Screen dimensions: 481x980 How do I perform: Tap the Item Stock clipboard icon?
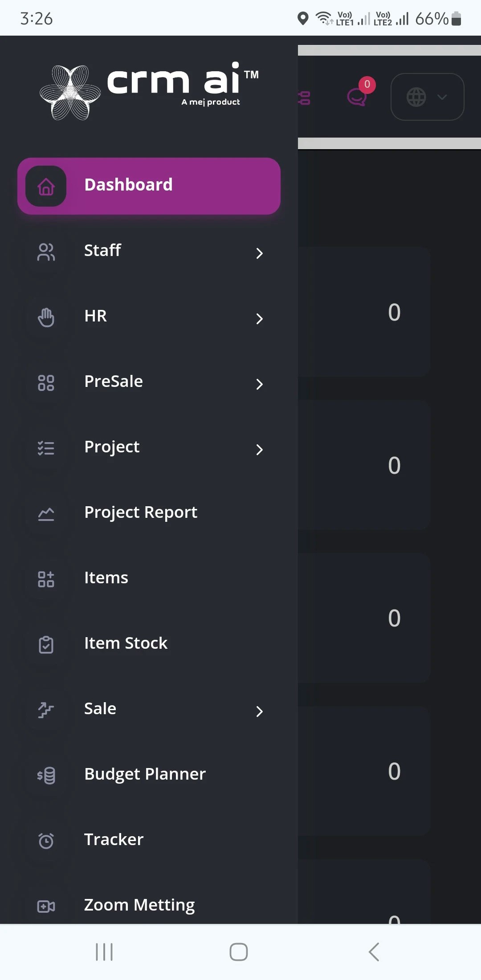(46, 645)
